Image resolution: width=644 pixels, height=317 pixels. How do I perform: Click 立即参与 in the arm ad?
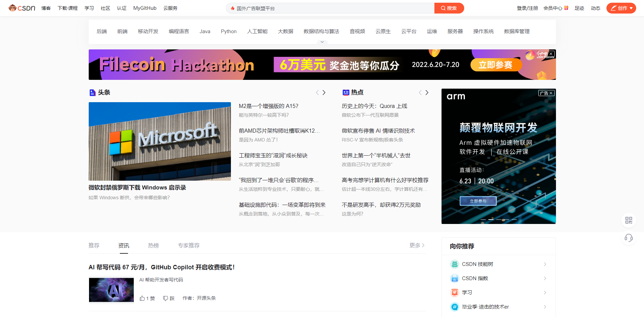[478, 201]
